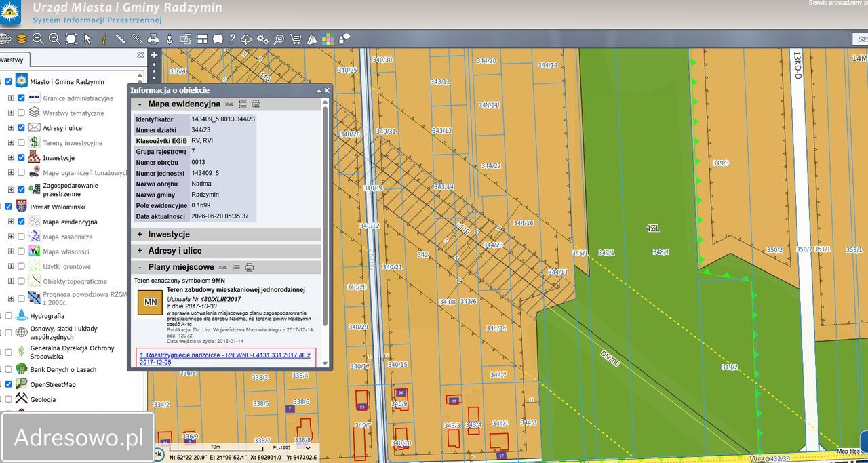868x463 pixels.
Task: Click the chain link share icon
Action: point(136,39)
